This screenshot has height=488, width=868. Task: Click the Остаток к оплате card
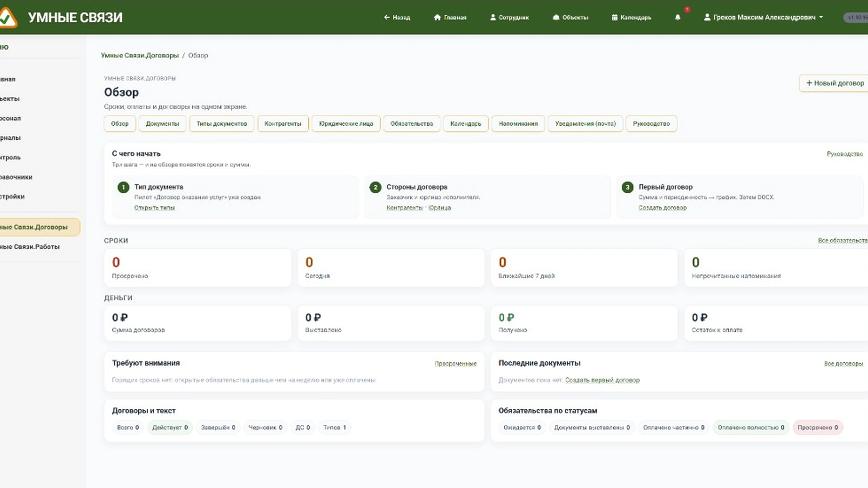click(776, 323)
